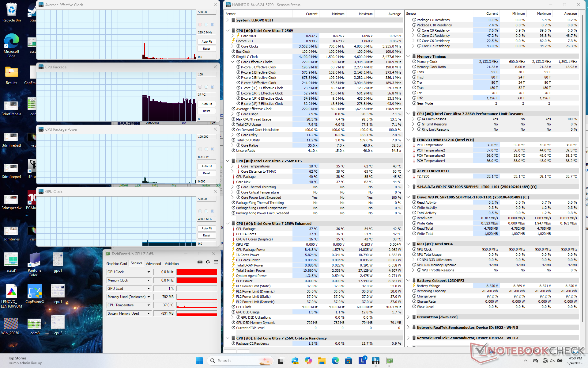Collapse the Memory Timings sensor group
The height and width of the screenshot is (368, 588).
[408, 56]
